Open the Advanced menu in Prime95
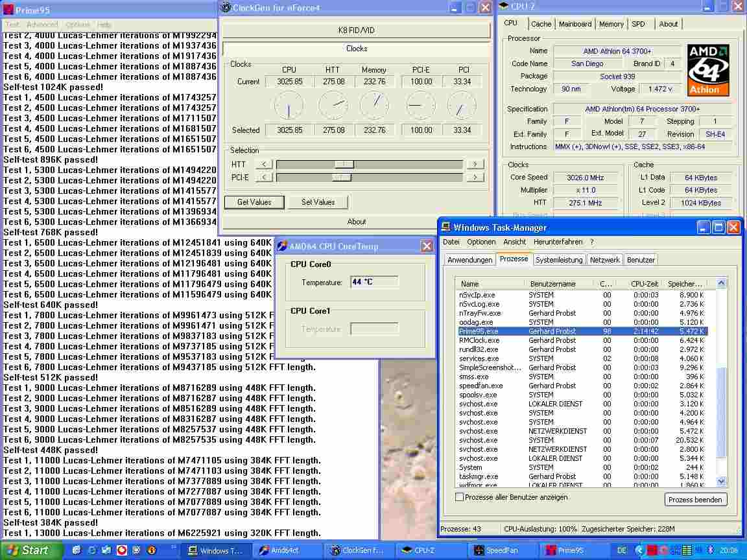The height and width of the screenshot is (560, 747). (x=42, y=24)
